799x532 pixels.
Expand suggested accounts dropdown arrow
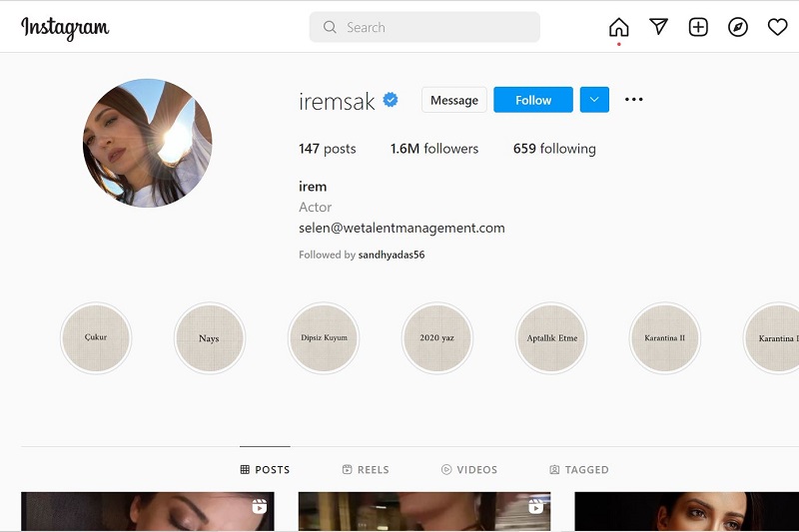(x=594, y=100)
